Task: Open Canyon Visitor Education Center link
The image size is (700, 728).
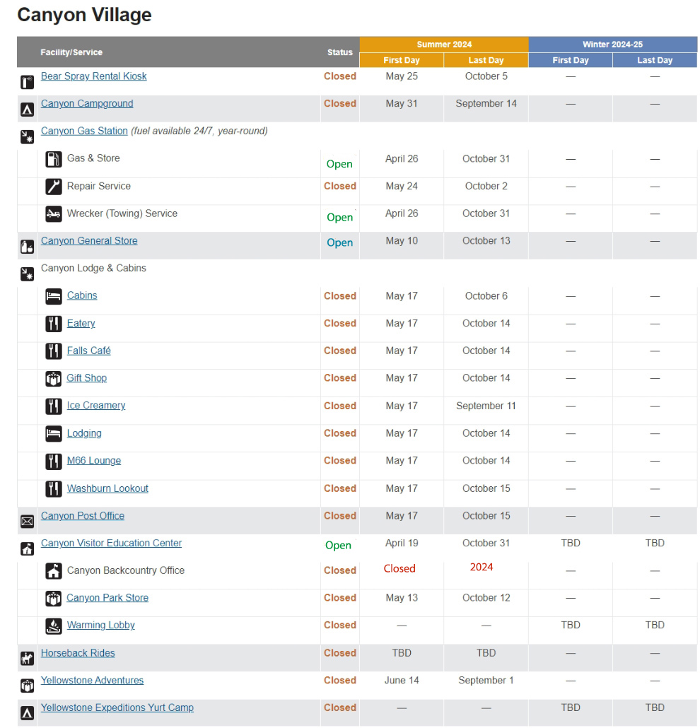Action: click(111, 544)
